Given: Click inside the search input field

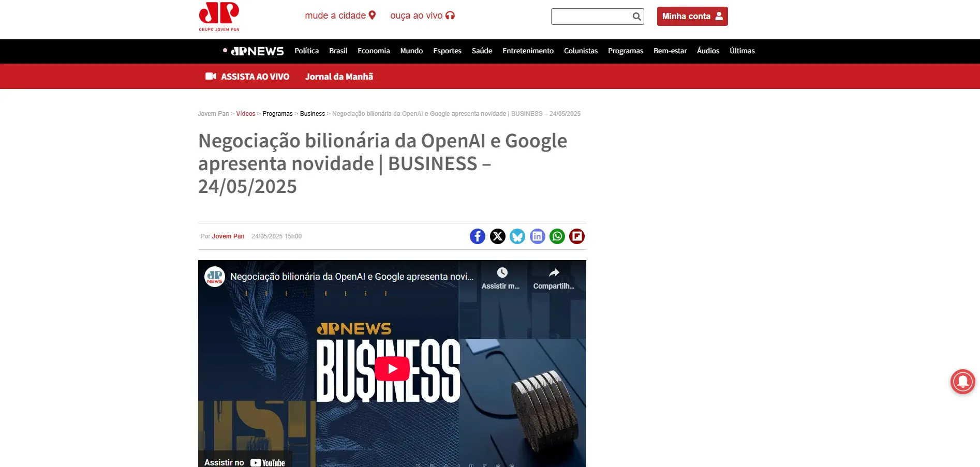Looking at the screenshot, I should click(x=591, y=17).
